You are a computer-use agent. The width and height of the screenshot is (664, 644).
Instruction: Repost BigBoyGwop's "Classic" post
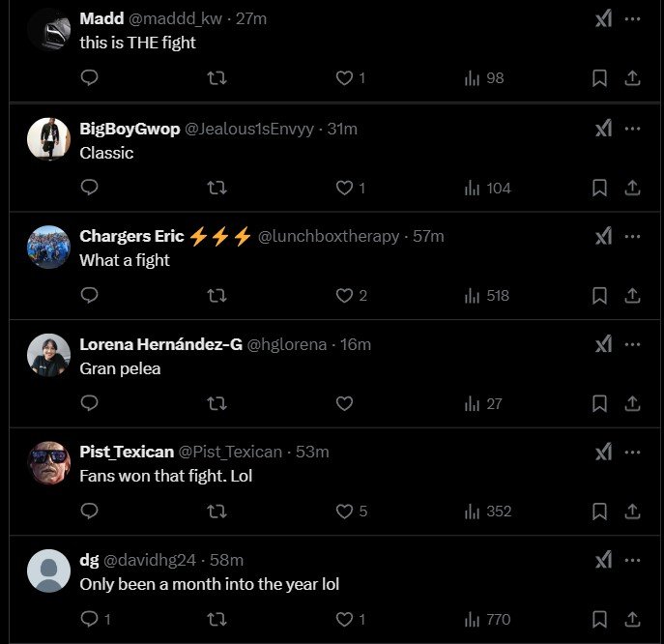[x=217, y=188]
